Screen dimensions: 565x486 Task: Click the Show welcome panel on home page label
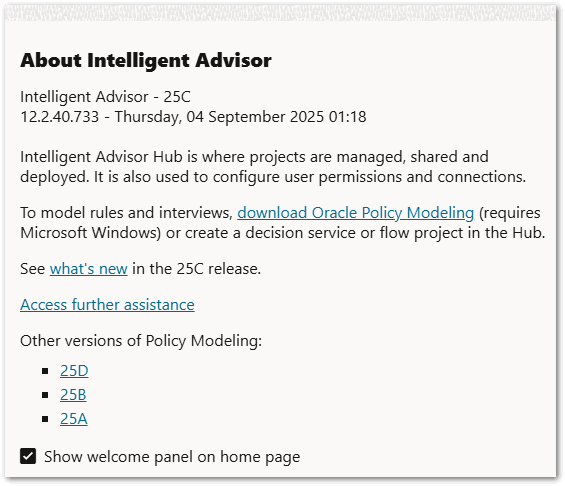point(172,457)
